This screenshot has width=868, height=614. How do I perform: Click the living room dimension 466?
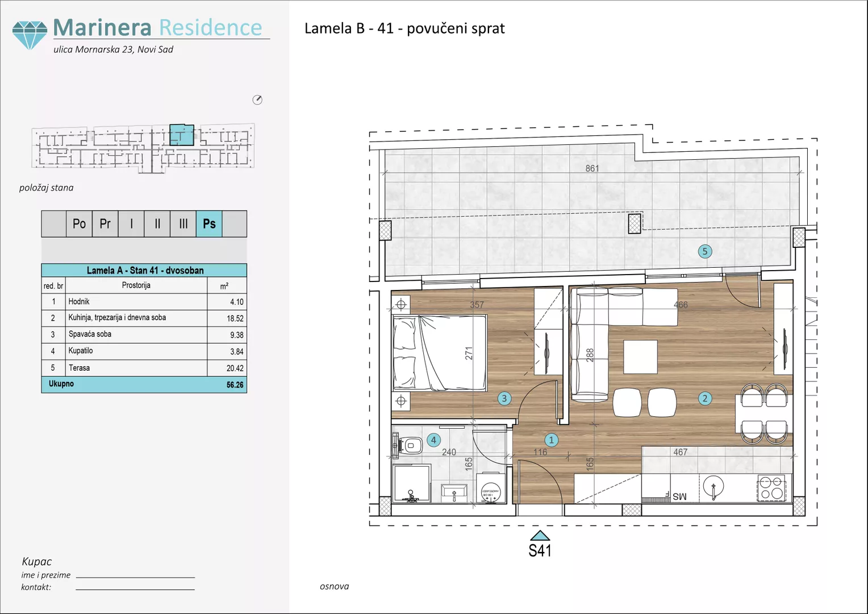click(681, 305)
